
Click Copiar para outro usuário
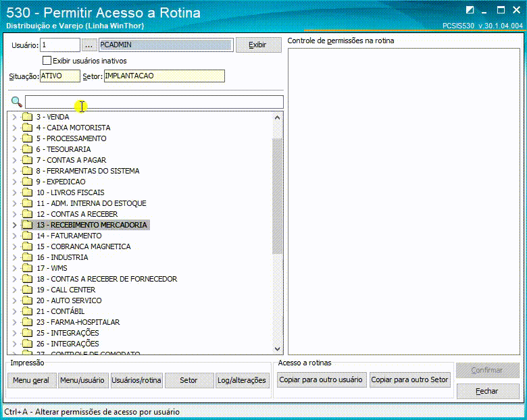click(322, 379)
